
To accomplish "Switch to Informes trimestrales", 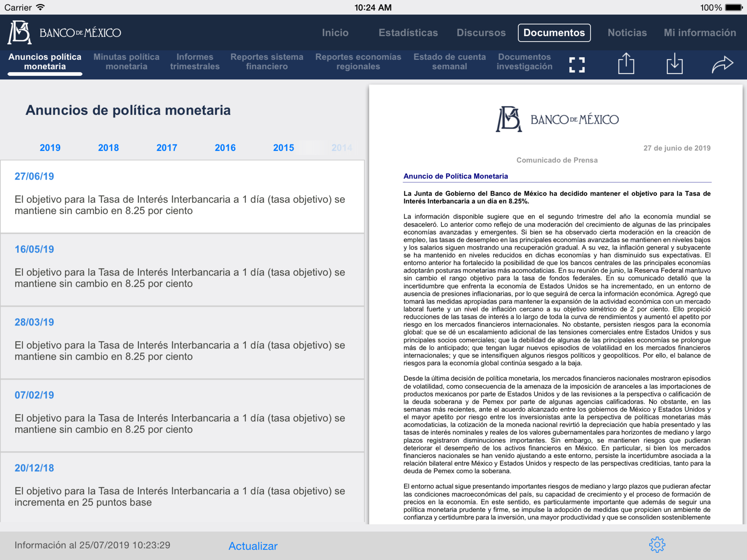I will pos(195,62).
